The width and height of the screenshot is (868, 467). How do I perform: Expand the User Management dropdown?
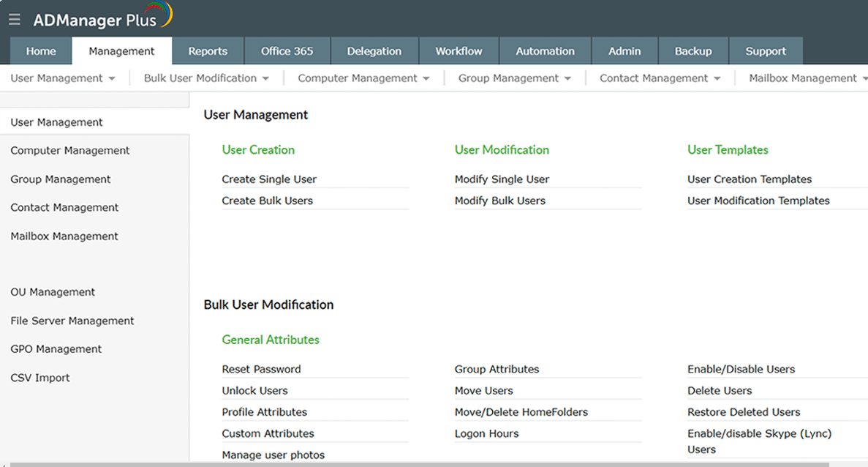[x=62, y=78]
